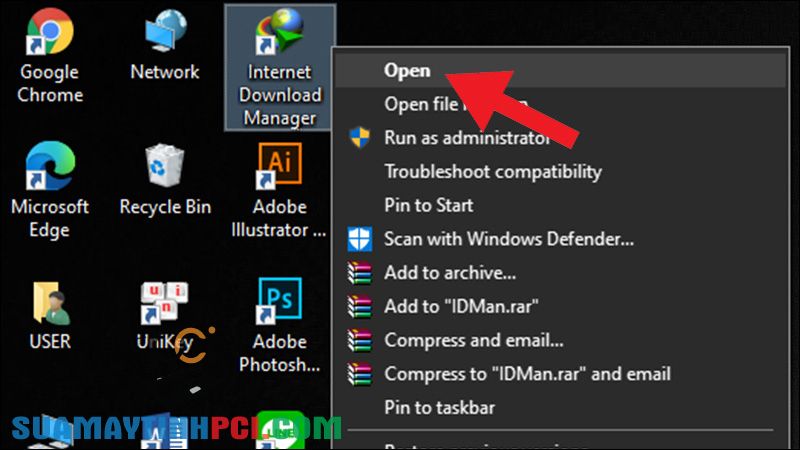Select Troubleshoot compatibility in context menu
The image size is (800, 450).
click(493, 172)
